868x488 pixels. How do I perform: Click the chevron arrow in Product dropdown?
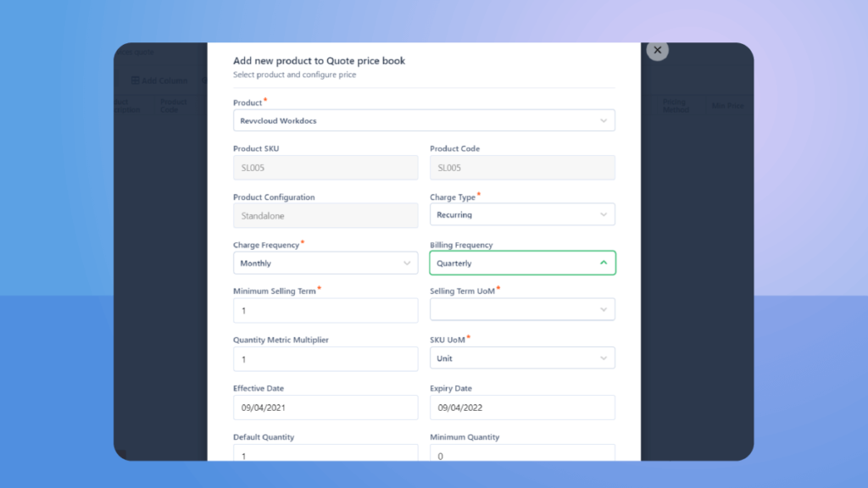[604, 120]
